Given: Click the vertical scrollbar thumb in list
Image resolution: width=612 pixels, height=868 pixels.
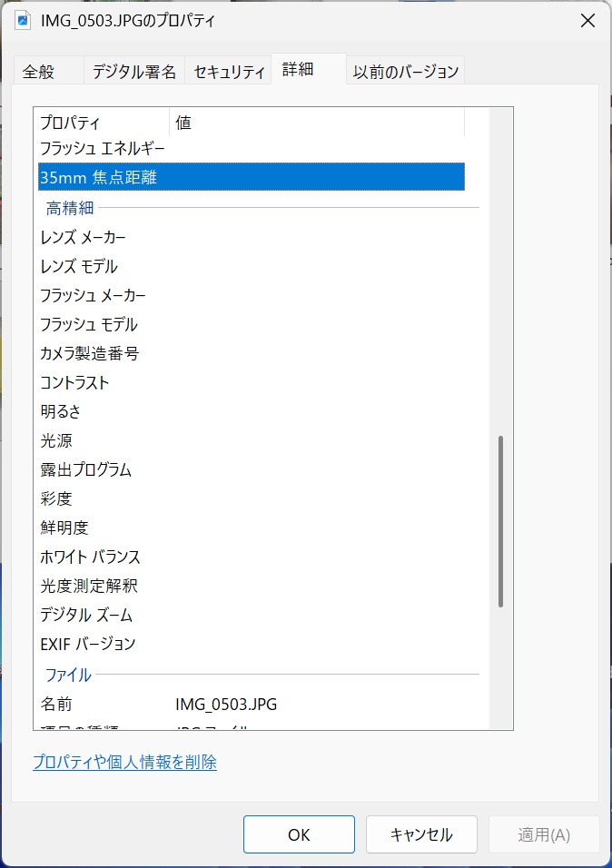Looking at the screenshot, I should pyautogui.click(x=500, y=521).
